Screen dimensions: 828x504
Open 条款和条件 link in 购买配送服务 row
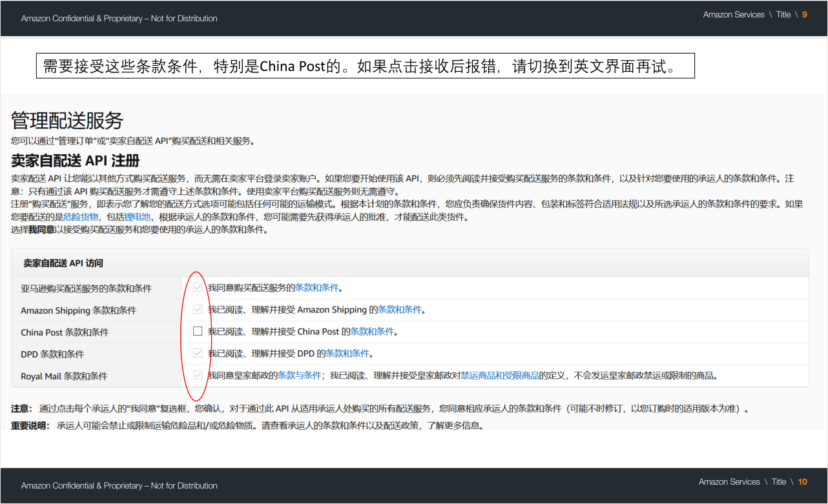(316, 288)
